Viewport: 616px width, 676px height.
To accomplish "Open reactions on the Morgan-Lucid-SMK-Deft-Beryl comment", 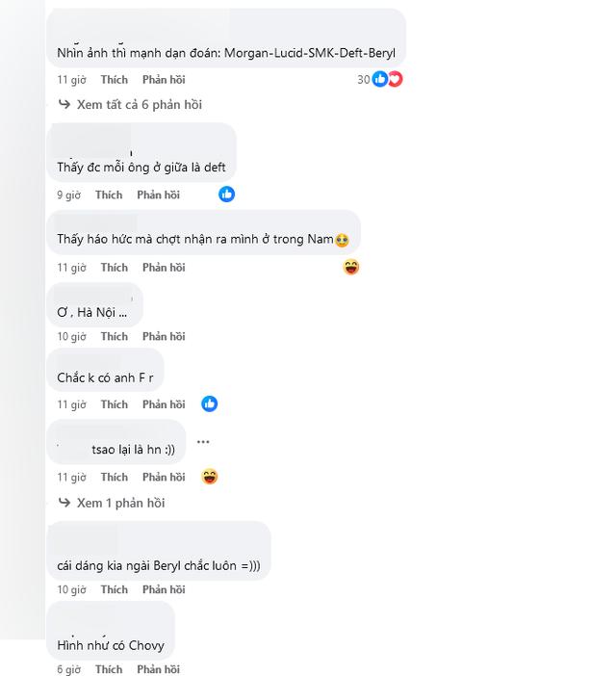I will tap(386, 79).
